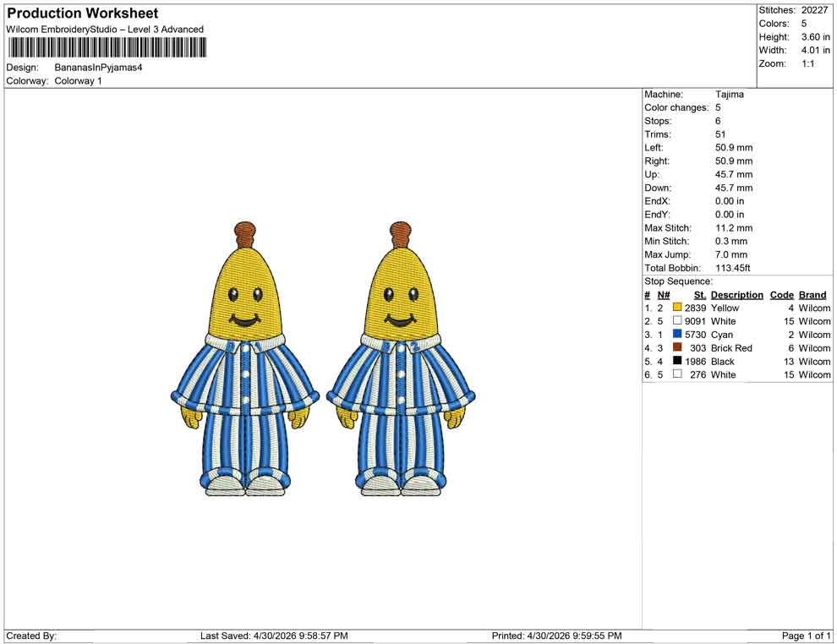Click the 'St.' column header
Viewport: 837px width, 644px height.
pos(700,295)
